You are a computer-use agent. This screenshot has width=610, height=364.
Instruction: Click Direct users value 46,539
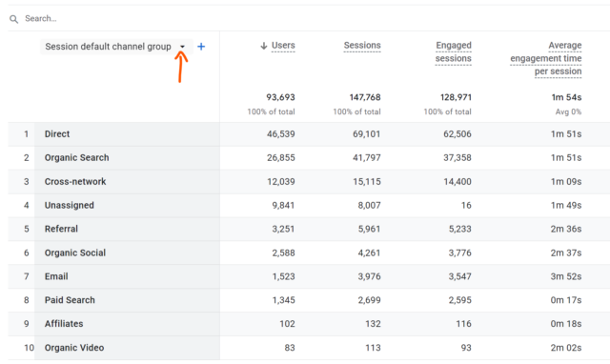281,134
